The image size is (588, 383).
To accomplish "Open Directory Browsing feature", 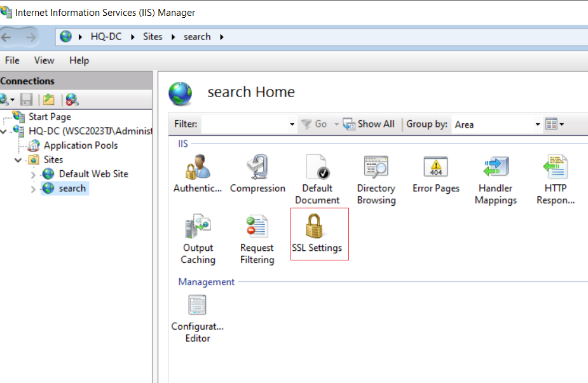I will click(376, 180).
